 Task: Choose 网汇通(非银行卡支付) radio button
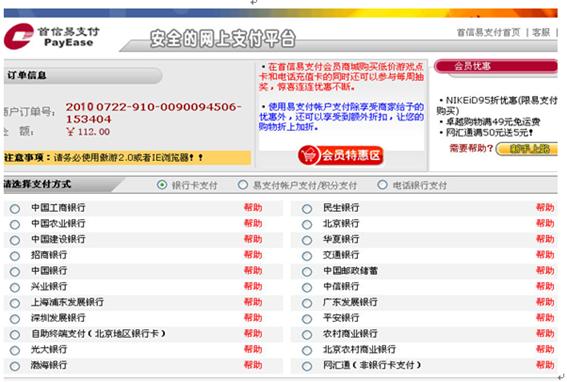(x=307, y=366)
